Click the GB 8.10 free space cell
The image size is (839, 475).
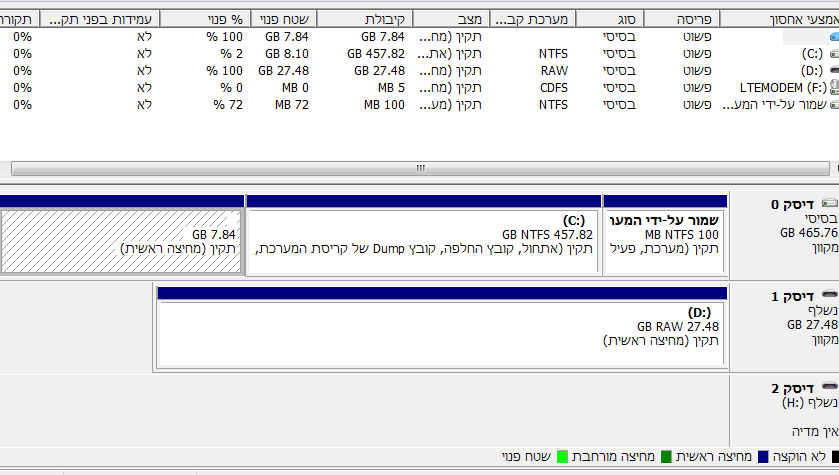(x=287, y=54)
